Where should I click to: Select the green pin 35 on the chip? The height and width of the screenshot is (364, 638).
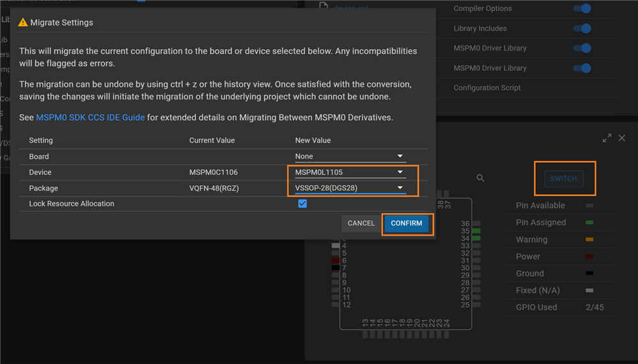tap(476, 231)
